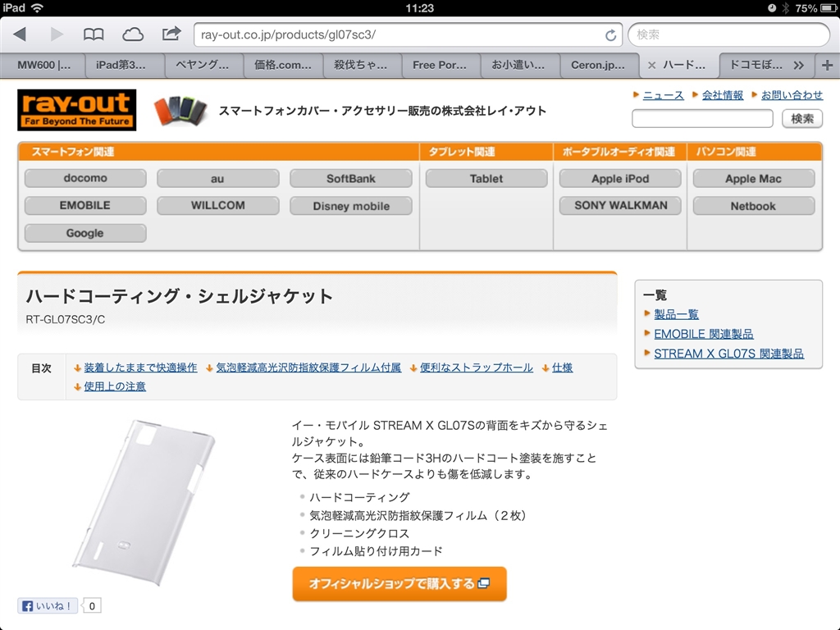Jump to 仕様 section anchor
This screenshot has height=630, width=840.
click(562, 367)
